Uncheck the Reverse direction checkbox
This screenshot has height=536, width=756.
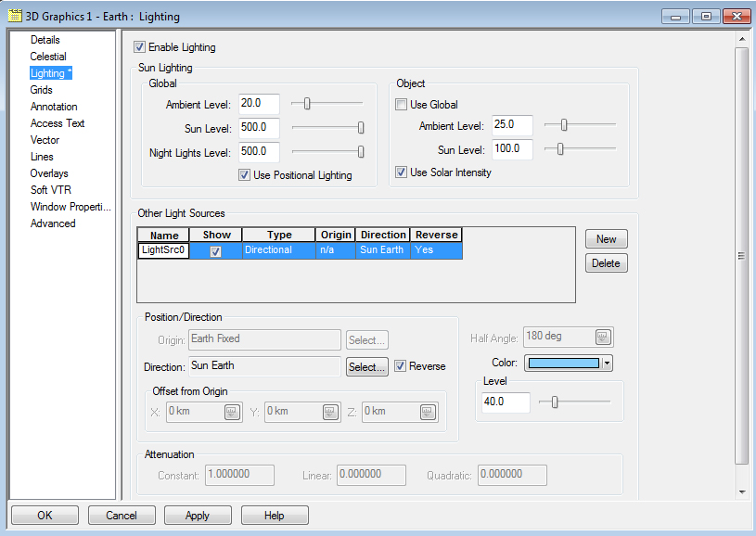(x=401, y=366)
